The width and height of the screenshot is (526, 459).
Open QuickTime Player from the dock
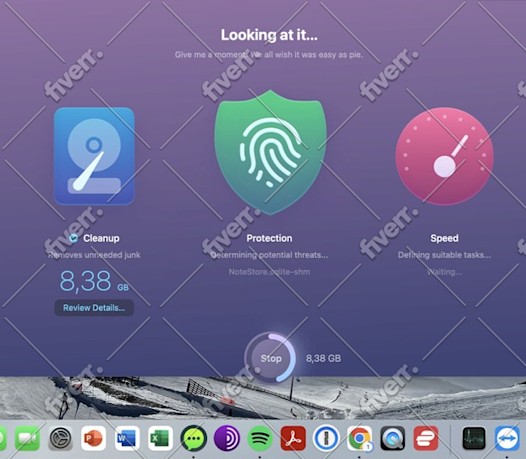pyautogui.click(x=392, y=438)
